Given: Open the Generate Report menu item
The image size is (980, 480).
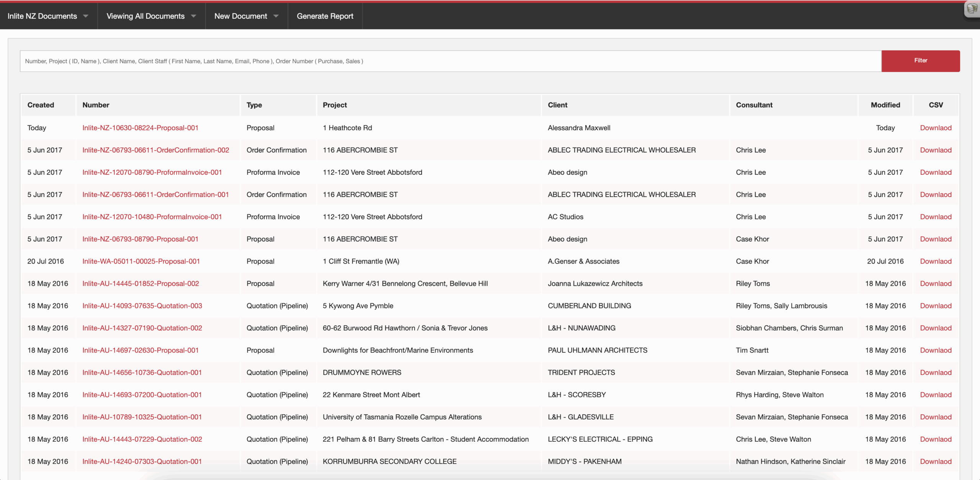Looking at the screenshot, I should 325,16.
